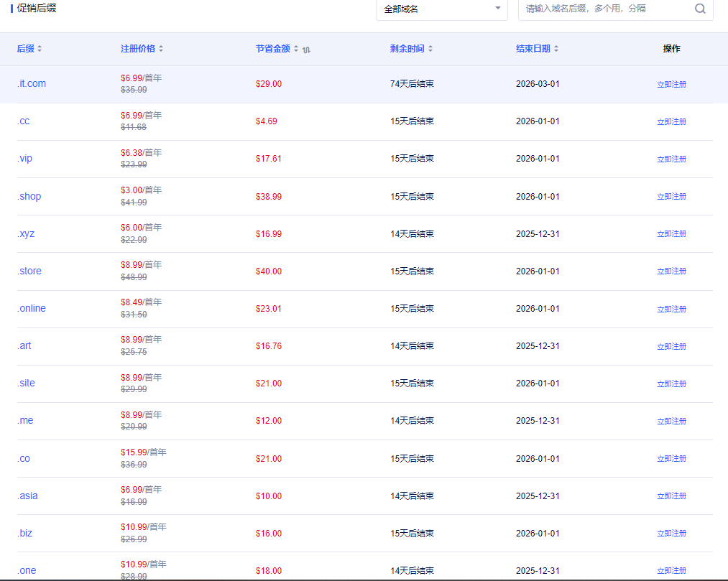Image resolution: width=728 pixels, height=581 pixels.
Task: Click the 结束日期 sort icon
Action: click(x=558, y=48)
